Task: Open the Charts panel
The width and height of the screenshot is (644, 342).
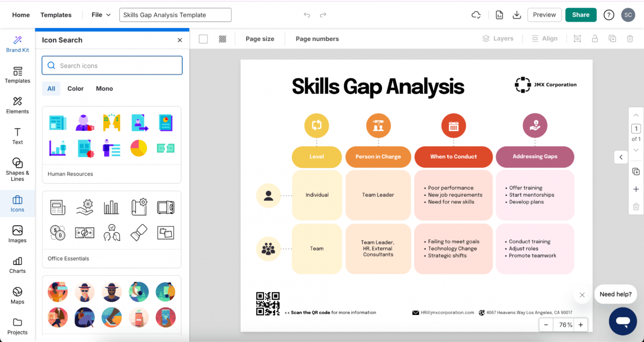Action: click(x=17, y=265)
